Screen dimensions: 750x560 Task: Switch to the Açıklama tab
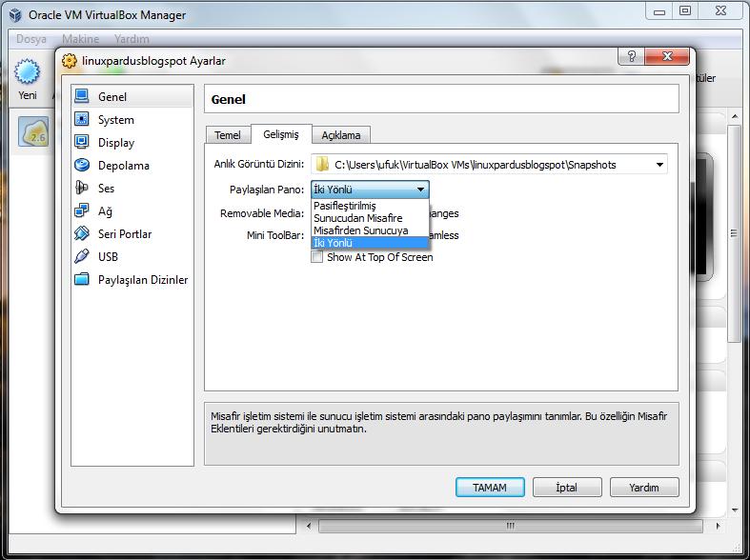coord(340,135)
